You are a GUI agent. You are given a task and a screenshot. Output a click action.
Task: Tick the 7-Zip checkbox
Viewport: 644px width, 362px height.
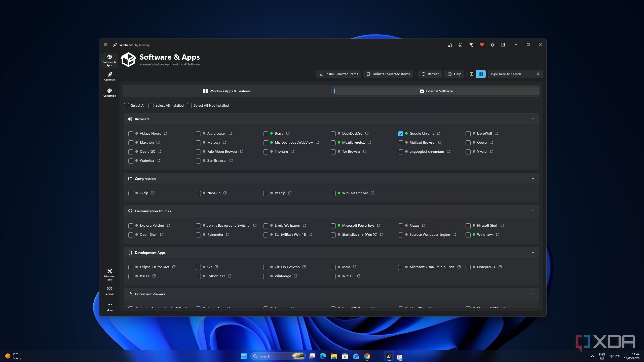pyautogui.click(x=131, y=193)
